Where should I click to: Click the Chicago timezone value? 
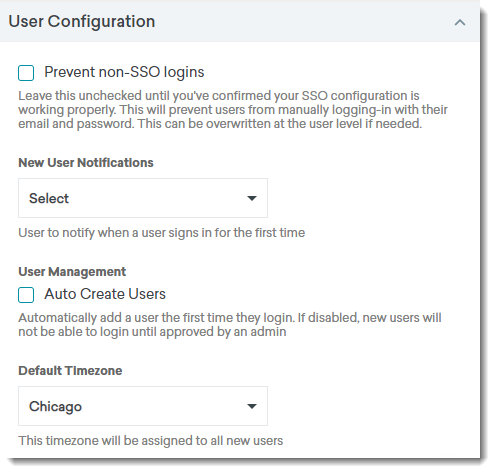click(x=55, y=407)
